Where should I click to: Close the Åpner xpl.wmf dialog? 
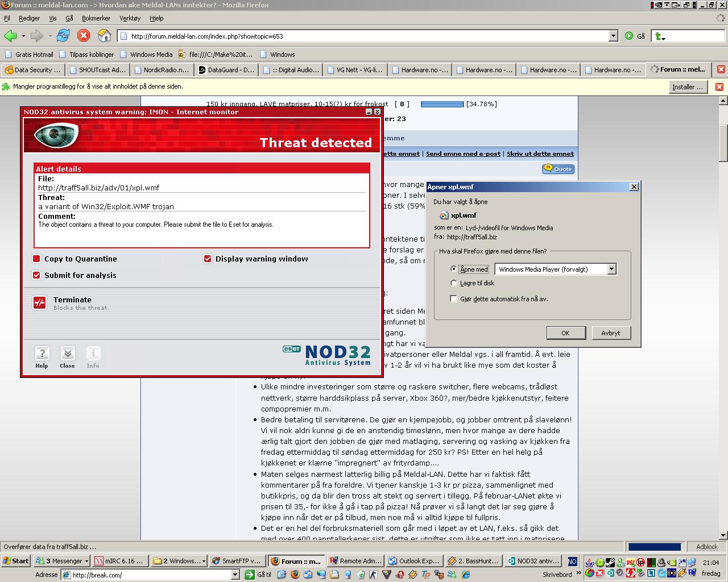(634, 186)
